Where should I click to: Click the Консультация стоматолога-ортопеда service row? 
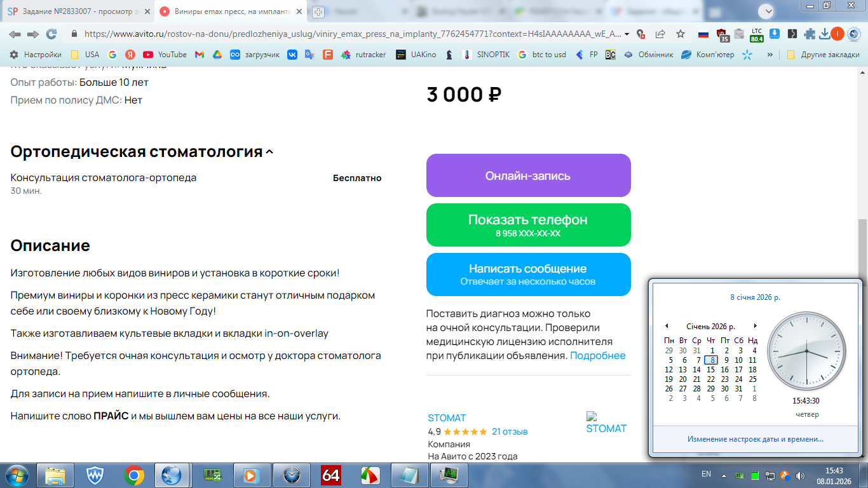coord(196,184)
